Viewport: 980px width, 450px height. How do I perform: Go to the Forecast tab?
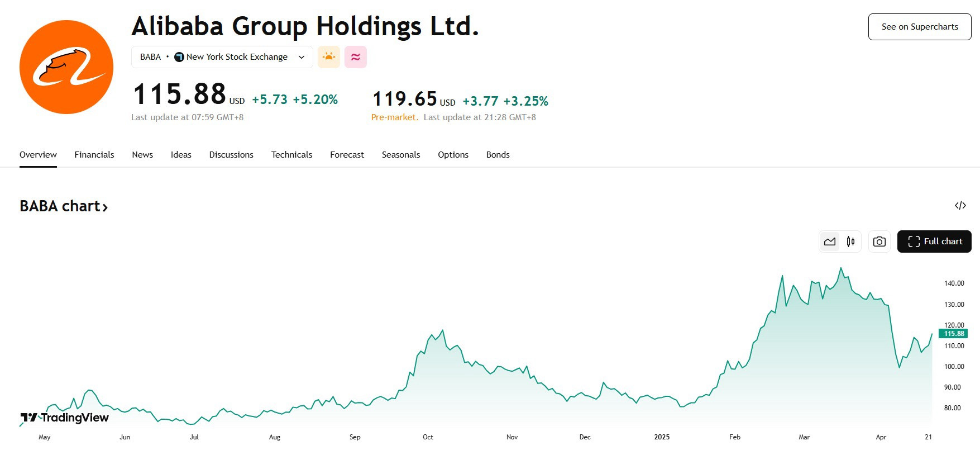(347, 155)
